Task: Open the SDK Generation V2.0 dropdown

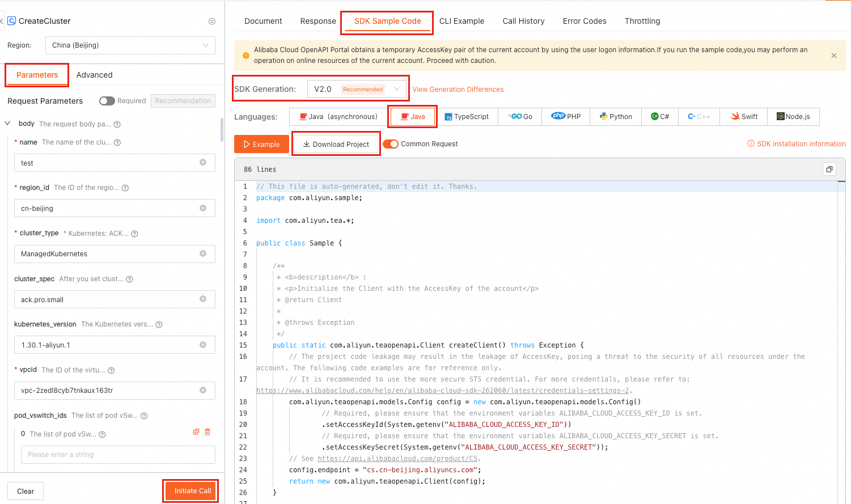Action: pyautogui.click(x=357, y=89)
